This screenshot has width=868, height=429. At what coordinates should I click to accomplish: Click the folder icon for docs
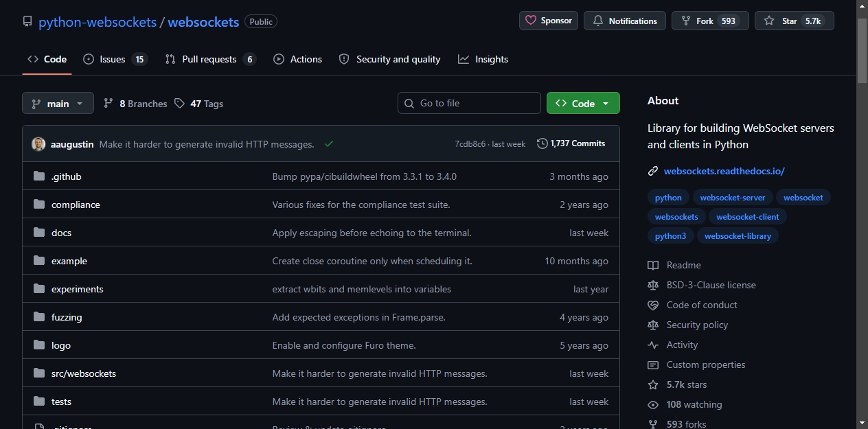pos(38,233)
